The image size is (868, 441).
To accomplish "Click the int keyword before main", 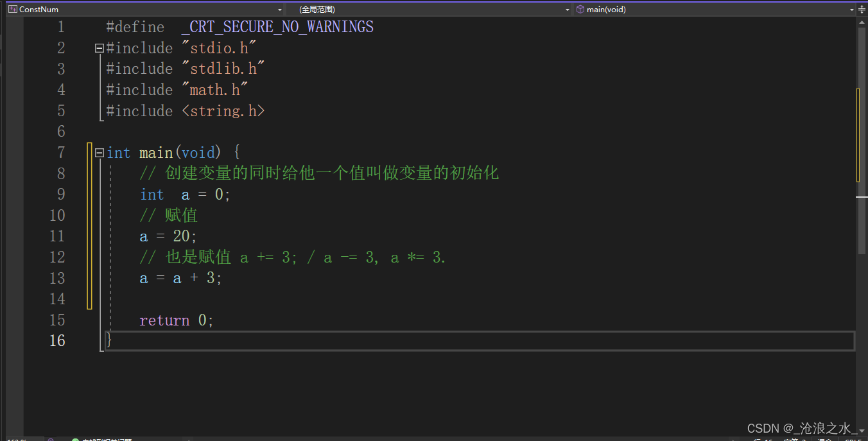I will coord(118,153).
